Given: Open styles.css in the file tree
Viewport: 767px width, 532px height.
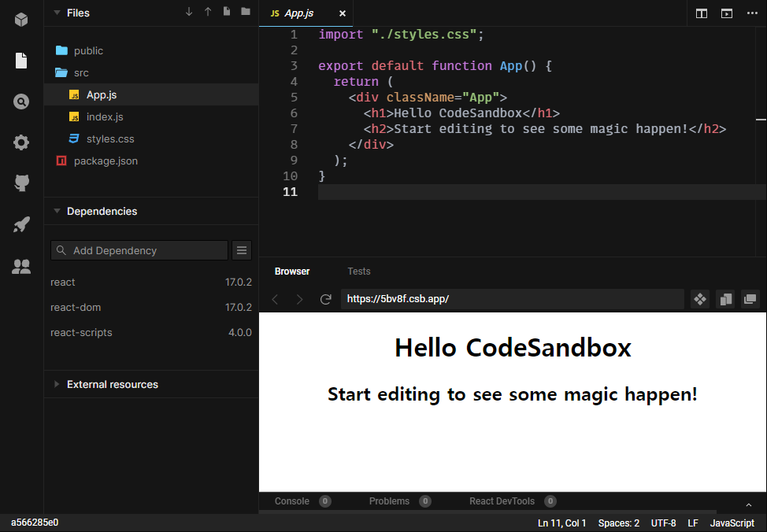Looking at the screenshot, I should point(151,139).
